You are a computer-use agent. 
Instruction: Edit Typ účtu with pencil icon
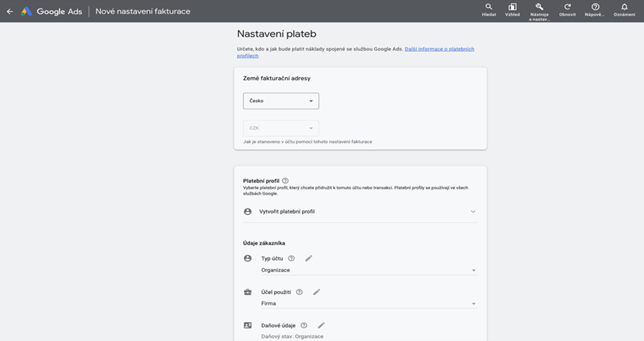309,258
